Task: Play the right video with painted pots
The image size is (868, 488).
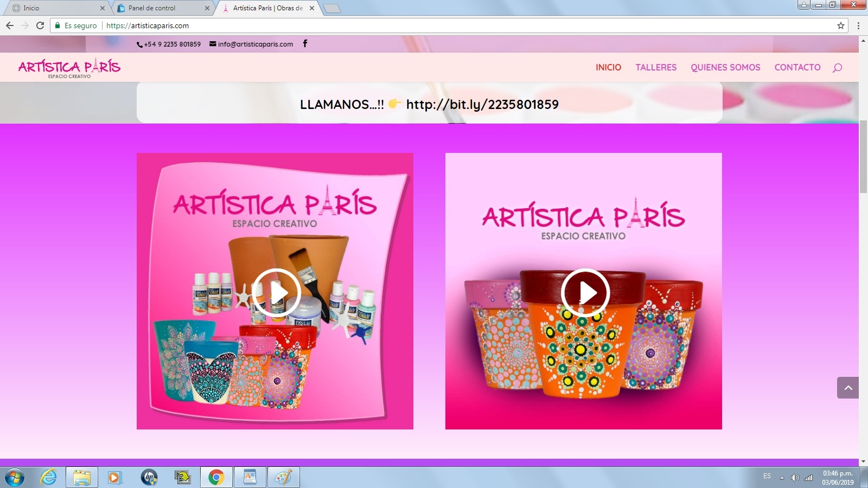Action: point(585,293)
